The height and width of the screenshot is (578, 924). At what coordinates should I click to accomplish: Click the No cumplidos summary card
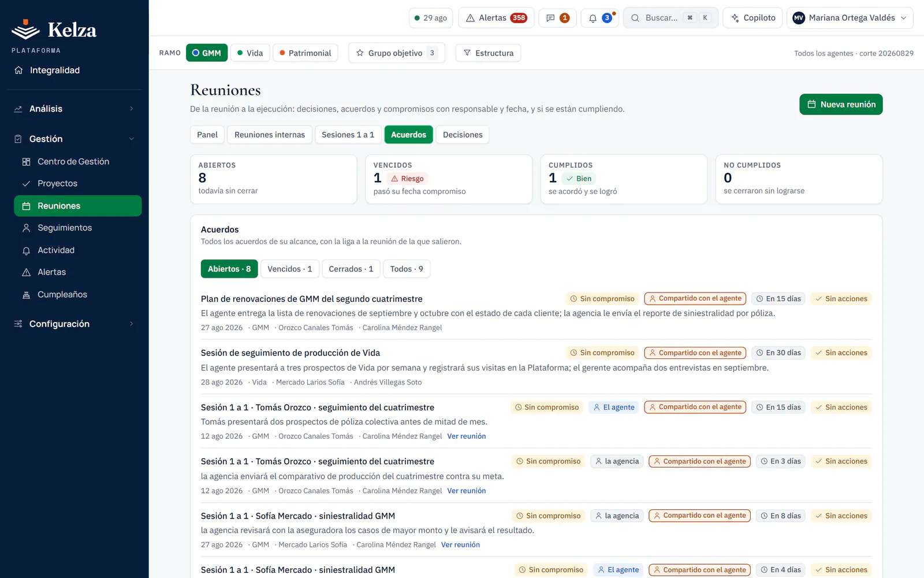799,179
